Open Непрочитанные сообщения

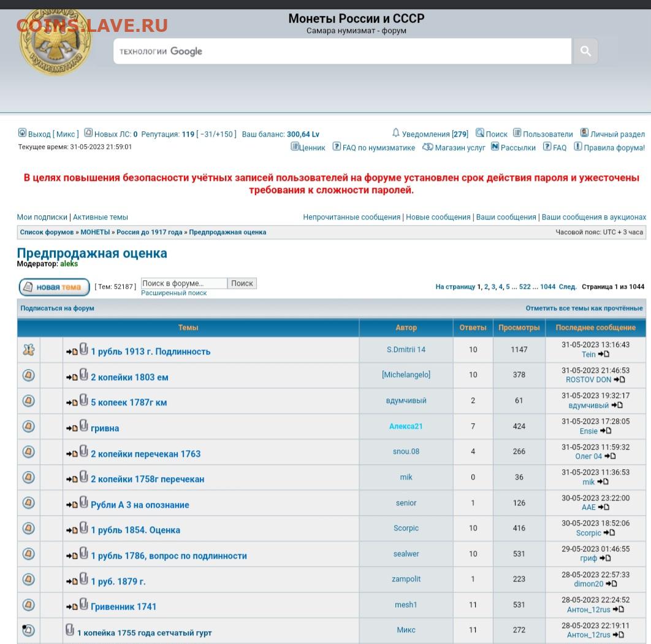point(352,217)
